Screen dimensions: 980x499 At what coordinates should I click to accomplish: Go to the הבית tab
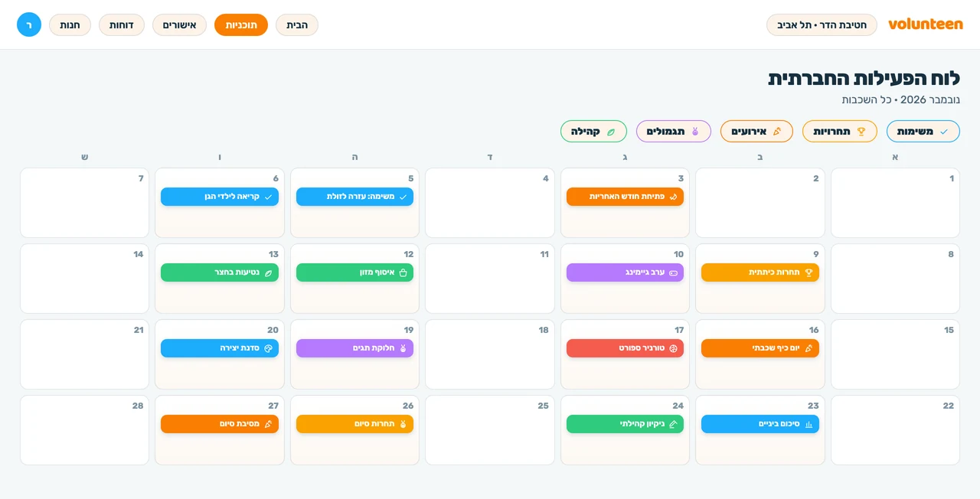point(297,24)
